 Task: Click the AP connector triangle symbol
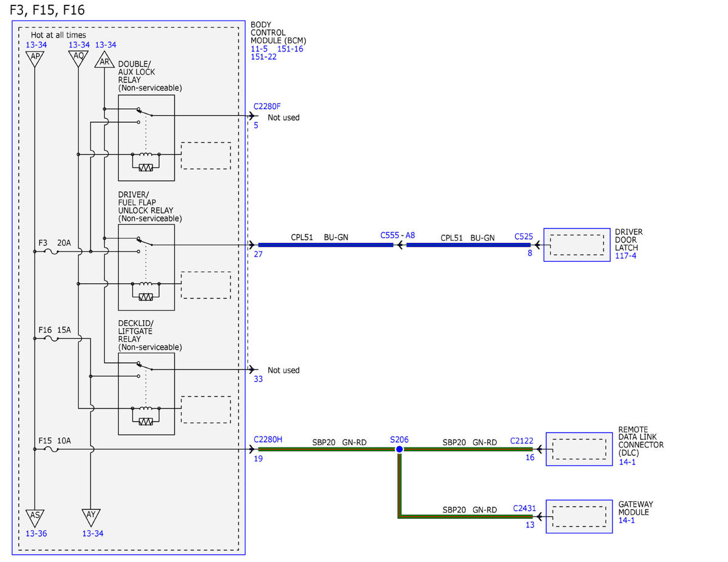tap(35, 59)
